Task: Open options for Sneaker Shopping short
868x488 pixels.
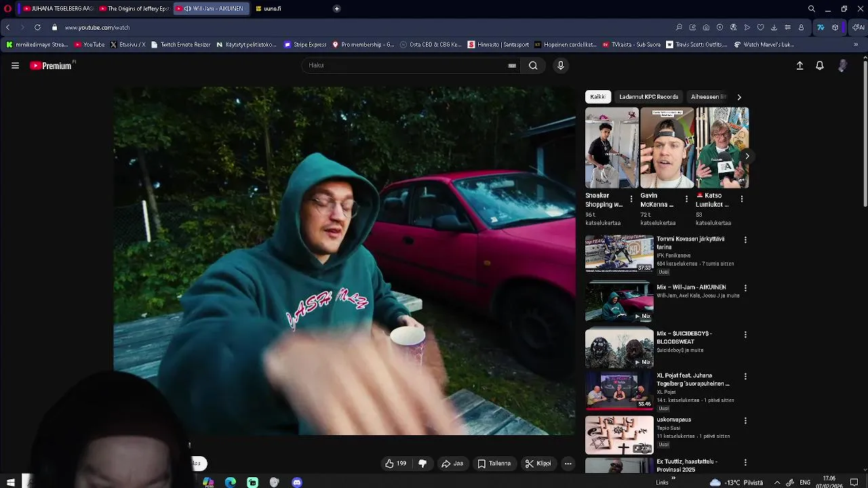Action: pyautogui.click(x=631, y=199)
